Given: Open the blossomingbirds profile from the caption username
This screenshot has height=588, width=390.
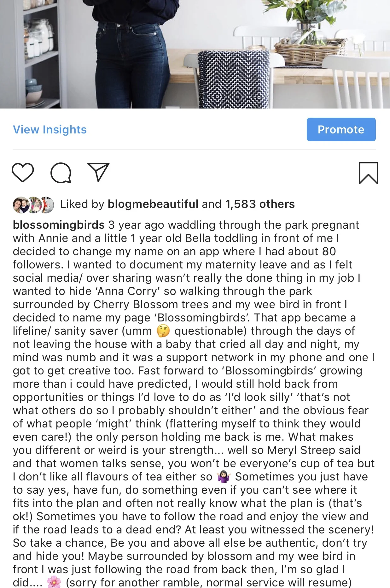Looking at the screenshot, I should point(59,225).
